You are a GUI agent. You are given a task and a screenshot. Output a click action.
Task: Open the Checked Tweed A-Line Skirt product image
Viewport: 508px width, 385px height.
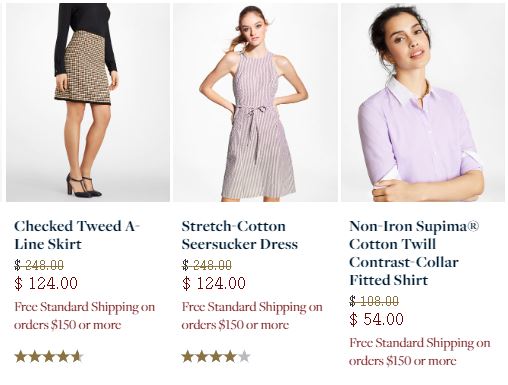tap(88, 102)
